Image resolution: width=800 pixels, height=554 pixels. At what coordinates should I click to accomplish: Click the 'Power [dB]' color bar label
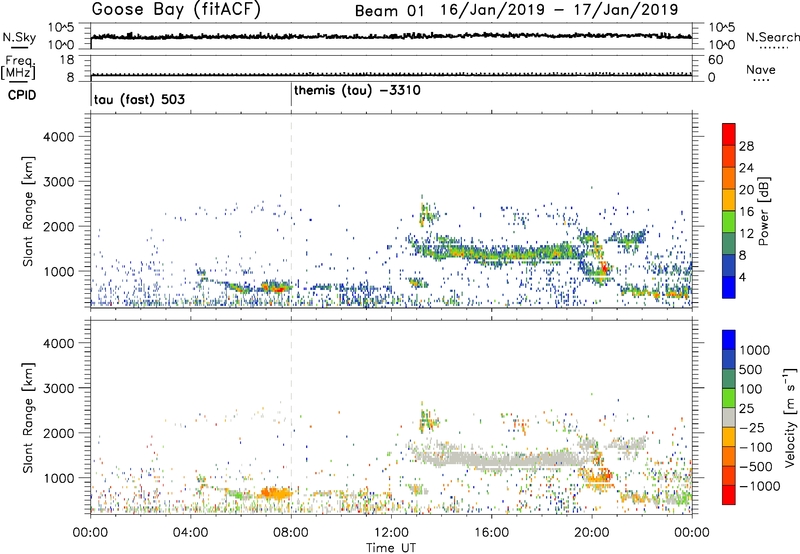tap(763, 211)
